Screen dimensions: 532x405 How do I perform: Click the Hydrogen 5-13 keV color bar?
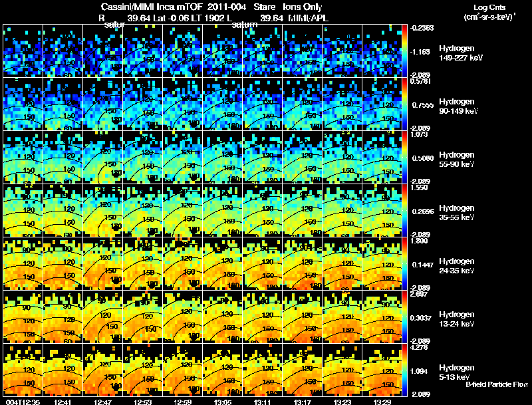[404, 370]
